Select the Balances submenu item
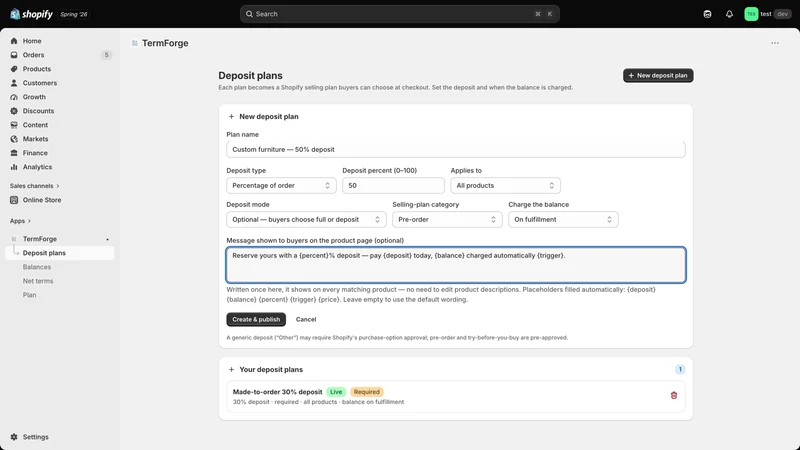 pyautogui.click(x=60, y=267)
